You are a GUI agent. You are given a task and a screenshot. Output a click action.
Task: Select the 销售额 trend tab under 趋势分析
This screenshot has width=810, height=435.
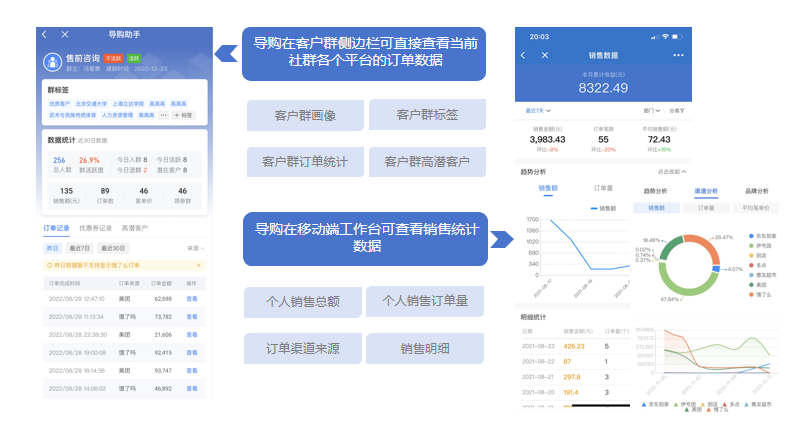(x=548, y=189)
